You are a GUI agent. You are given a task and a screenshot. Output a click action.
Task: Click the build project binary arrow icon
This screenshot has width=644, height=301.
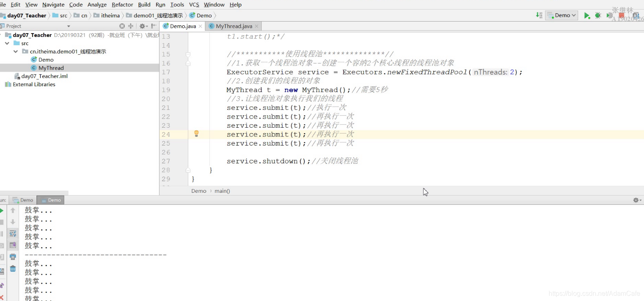(539, 15)
